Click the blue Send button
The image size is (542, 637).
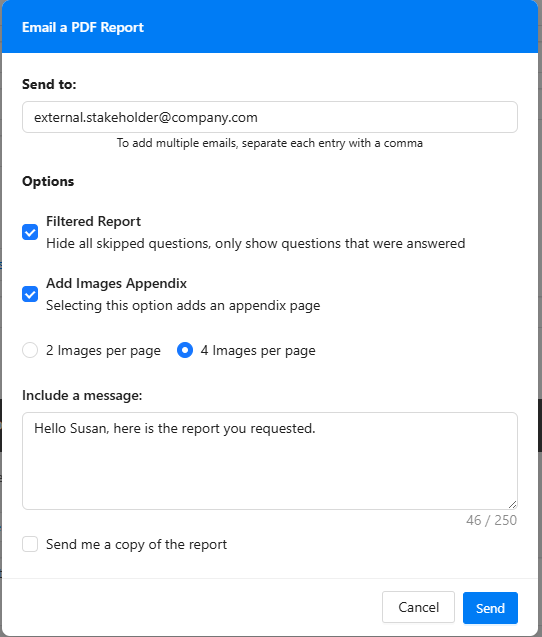(x=490, y=608)
